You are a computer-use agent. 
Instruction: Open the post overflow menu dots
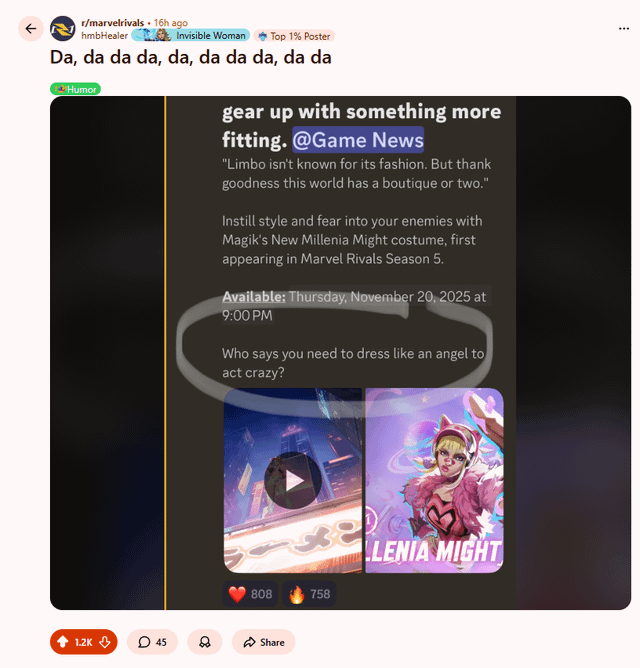coord(624,29)
